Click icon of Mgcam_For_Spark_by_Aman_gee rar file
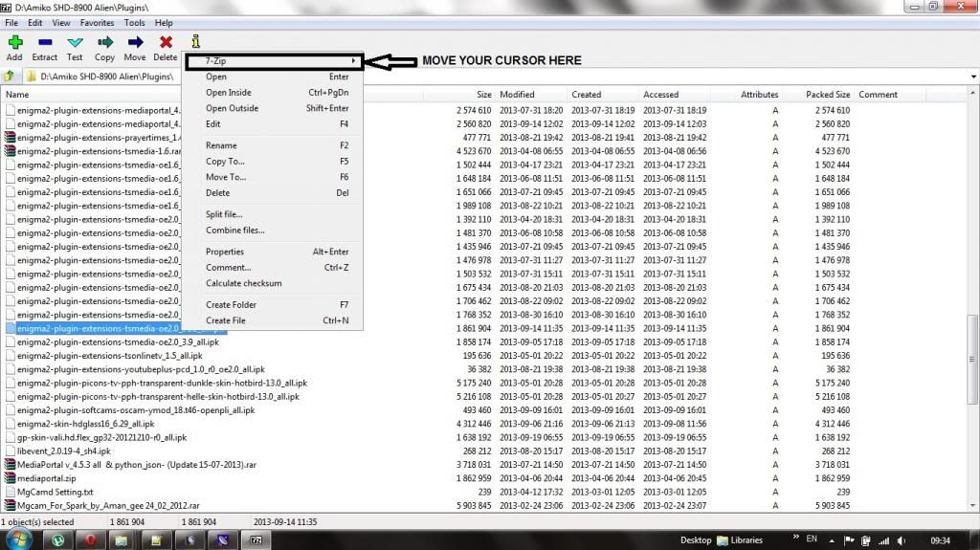The height and width of the screenshot is (550, 980). (x=10, y=505)
